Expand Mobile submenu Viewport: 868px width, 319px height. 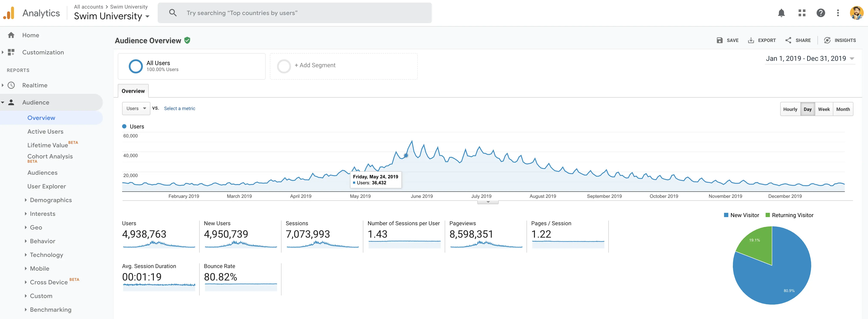click(26, 268)
